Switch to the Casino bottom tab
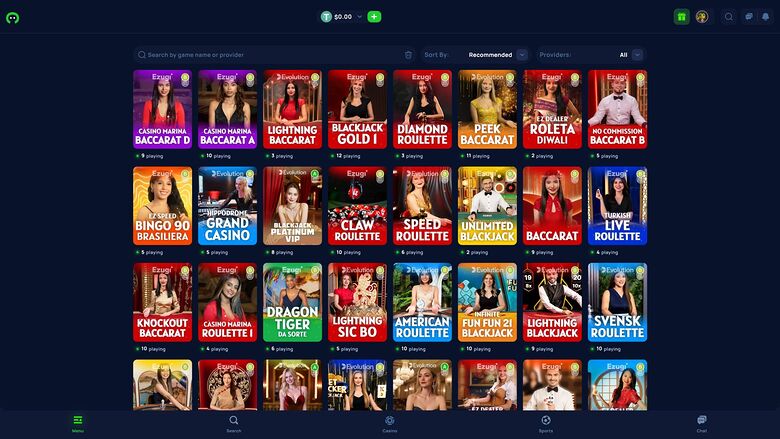This screenshot has height=439, width=780. [390, 424]
